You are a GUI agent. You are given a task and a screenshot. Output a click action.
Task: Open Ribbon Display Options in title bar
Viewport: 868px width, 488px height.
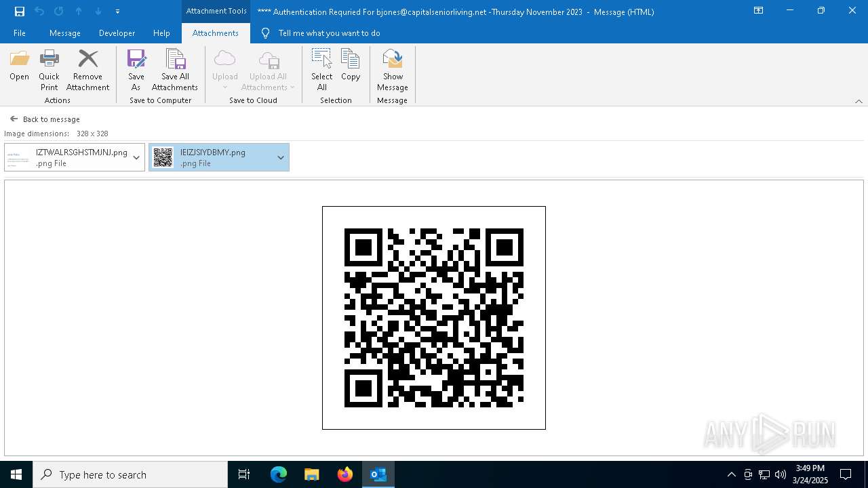click(759, 11)
